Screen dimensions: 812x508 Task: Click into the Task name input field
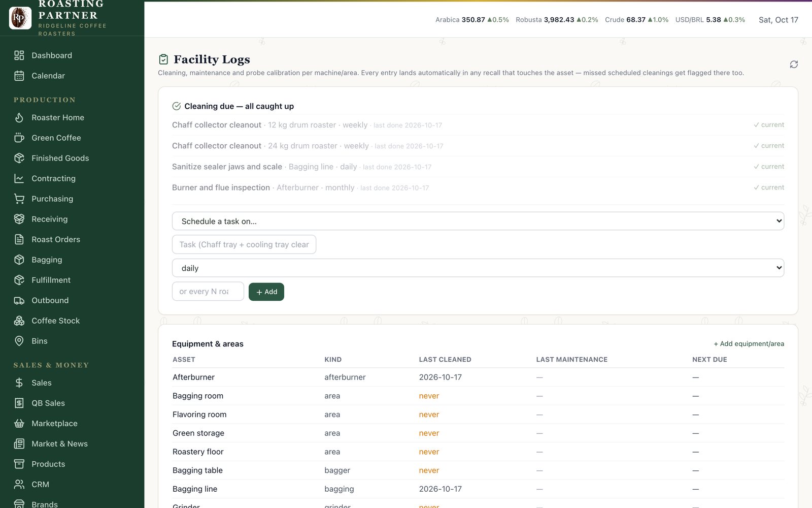coord(244,244)
